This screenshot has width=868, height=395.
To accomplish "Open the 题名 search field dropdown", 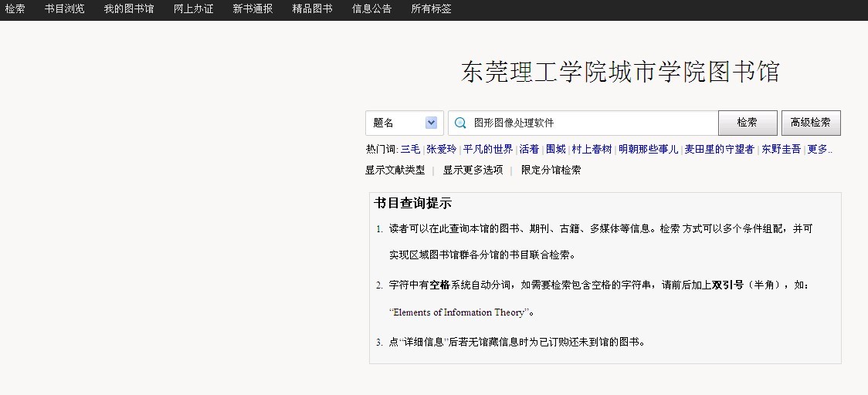I will pos(404,123).
